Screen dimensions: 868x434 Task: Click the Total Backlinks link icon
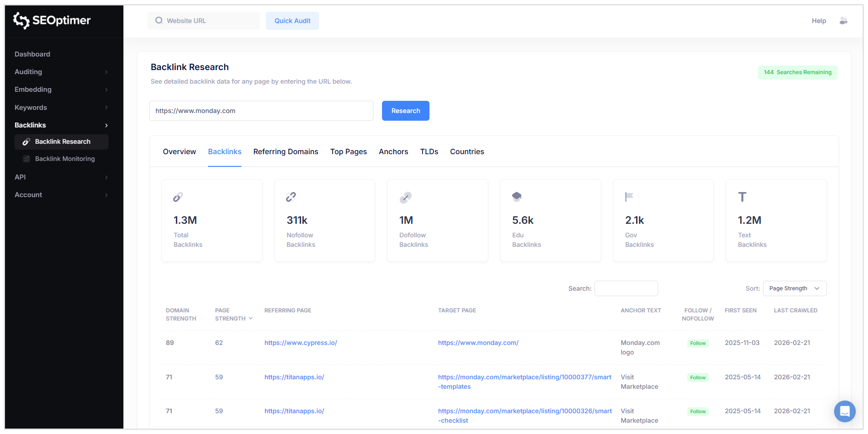pyautogui.click(x=178, y=197)
